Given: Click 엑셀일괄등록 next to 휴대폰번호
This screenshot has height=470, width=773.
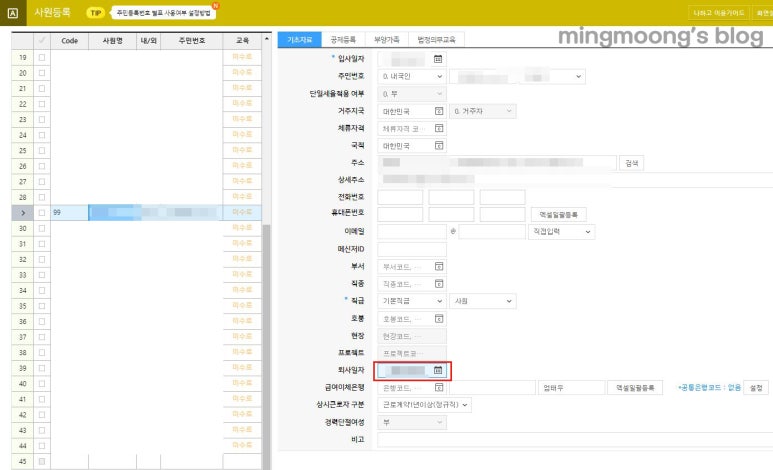Looking at the screenshot, I should coord(559,215).
